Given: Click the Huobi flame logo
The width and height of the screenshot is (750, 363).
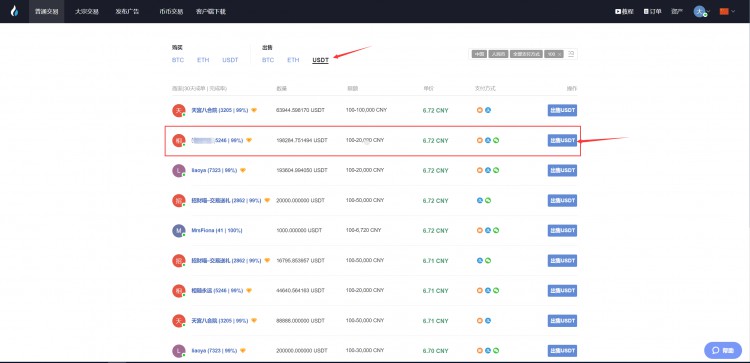Looking at the screenshot, I should pyautogui.click(x=14, y=11).
